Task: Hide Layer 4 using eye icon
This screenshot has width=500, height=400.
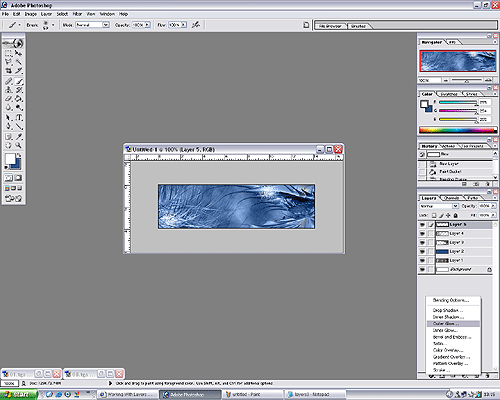Action: (422, 234)
